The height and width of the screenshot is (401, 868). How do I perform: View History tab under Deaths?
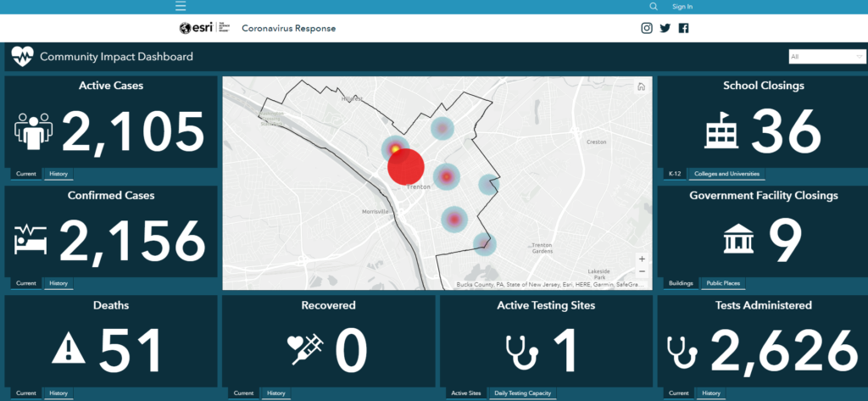click(x=58, y=393)
